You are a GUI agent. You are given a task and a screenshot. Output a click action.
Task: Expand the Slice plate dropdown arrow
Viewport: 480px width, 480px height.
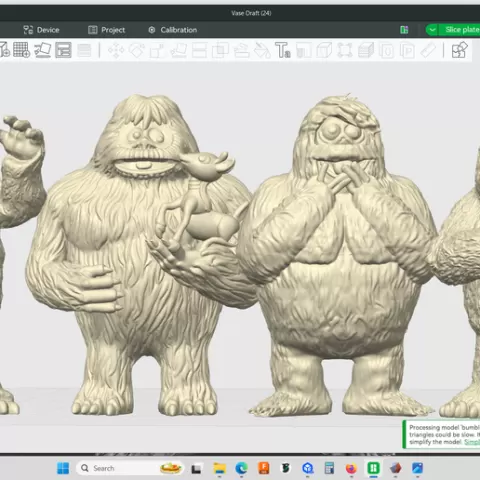pos(432,30)
